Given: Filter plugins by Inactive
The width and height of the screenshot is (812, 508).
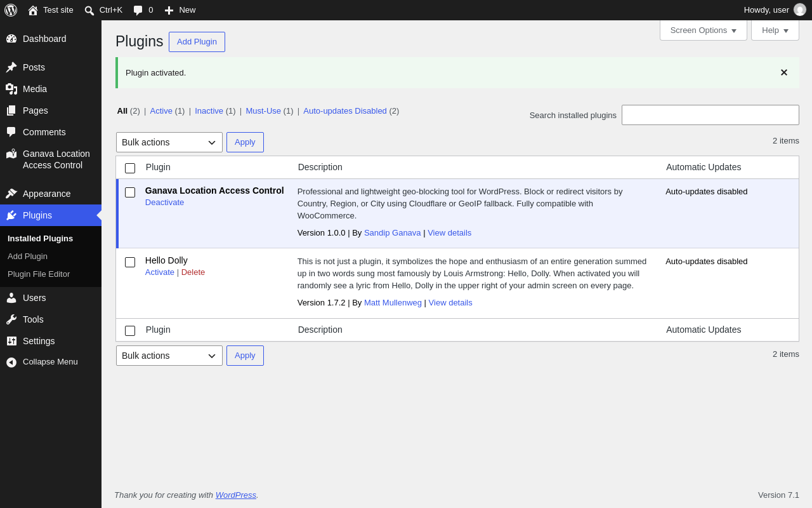Looking at the screenshot, I should (x=209, y=110).
